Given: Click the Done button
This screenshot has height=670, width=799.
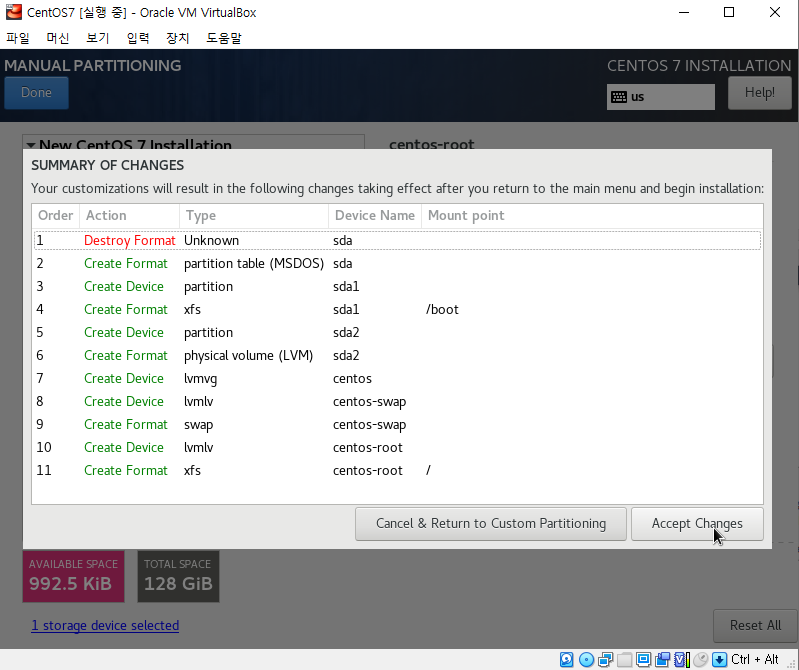Looking at the screenshot, I should tap(36, 93).
